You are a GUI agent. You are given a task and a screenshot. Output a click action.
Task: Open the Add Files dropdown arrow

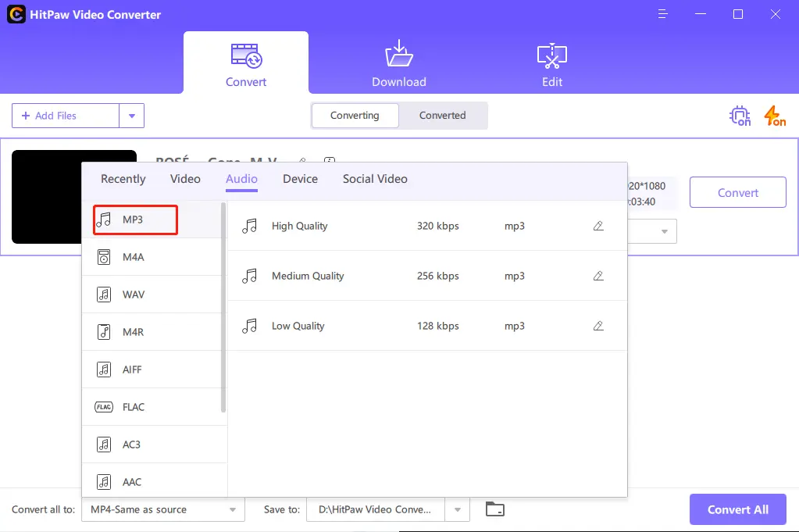[x=132, y=116]
